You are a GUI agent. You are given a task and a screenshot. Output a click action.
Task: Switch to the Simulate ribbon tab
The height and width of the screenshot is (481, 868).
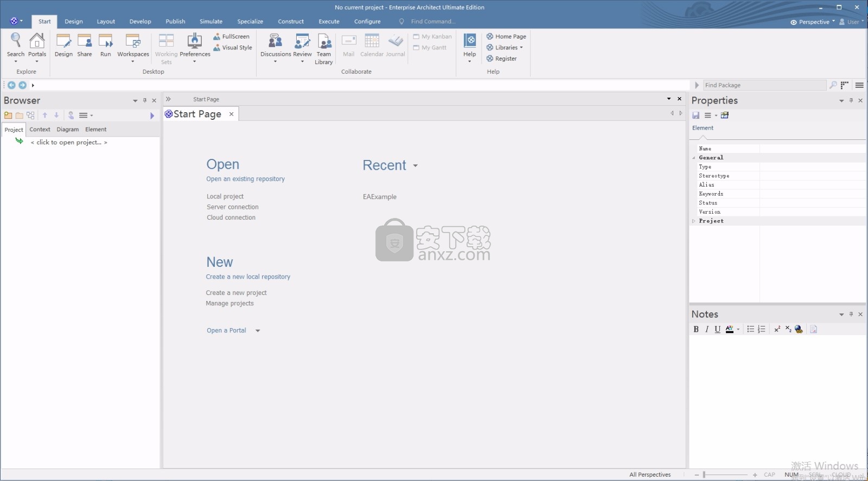[x=211, y=22]
